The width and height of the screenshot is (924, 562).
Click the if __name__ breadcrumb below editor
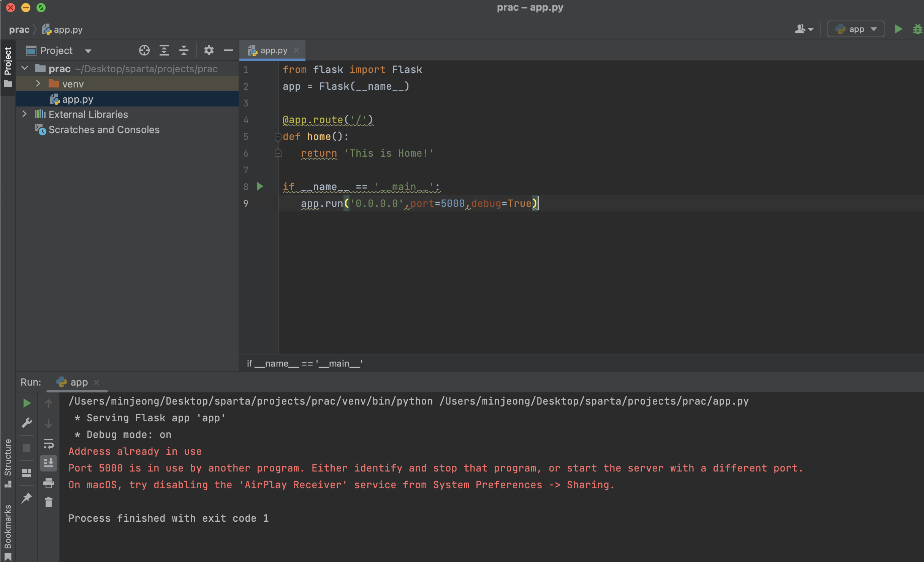305,364
